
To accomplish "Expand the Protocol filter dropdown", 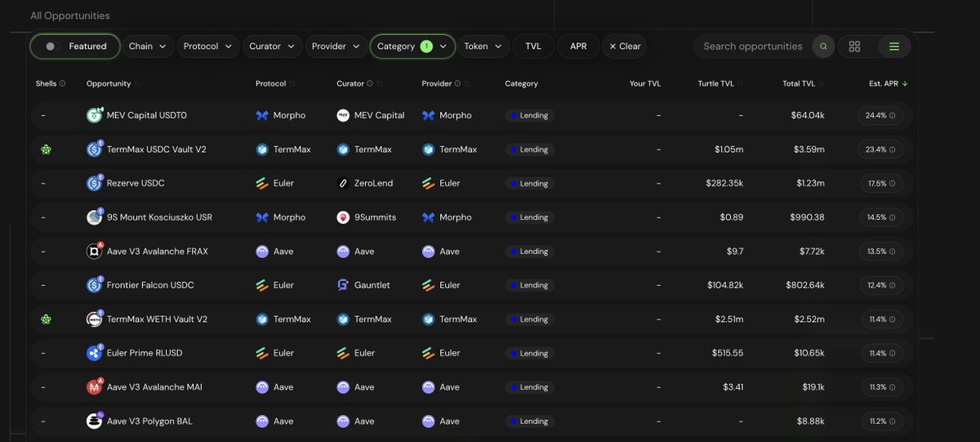I will [x=208, y=47].
